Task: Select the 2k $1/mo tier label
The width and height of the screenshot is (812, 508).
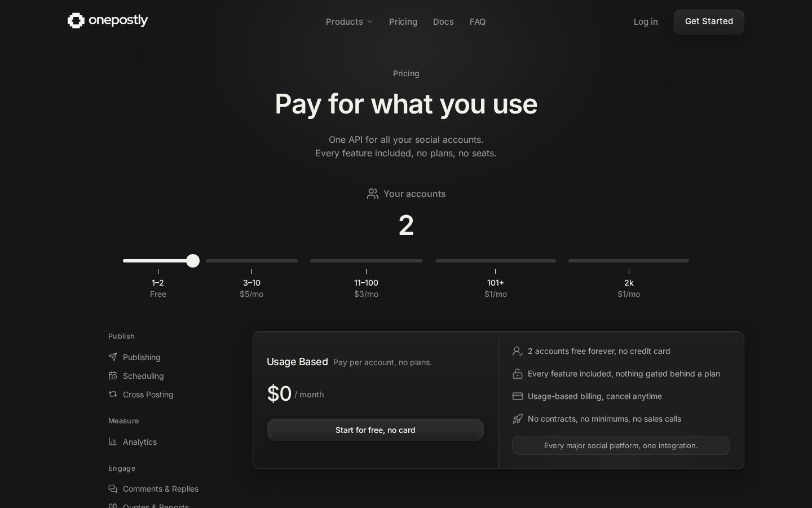Action: [629, 288]
